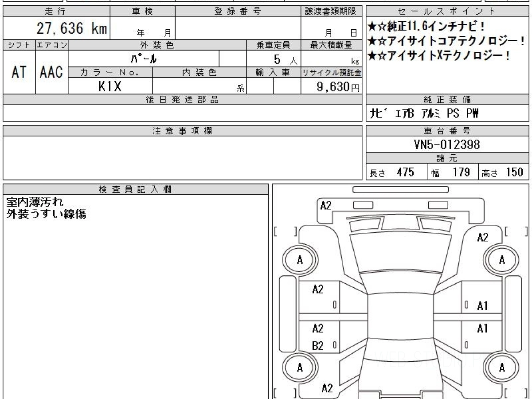532x399 pixels.
Task: Select the recycle deposit 9,630円
Action: [338, 87]
